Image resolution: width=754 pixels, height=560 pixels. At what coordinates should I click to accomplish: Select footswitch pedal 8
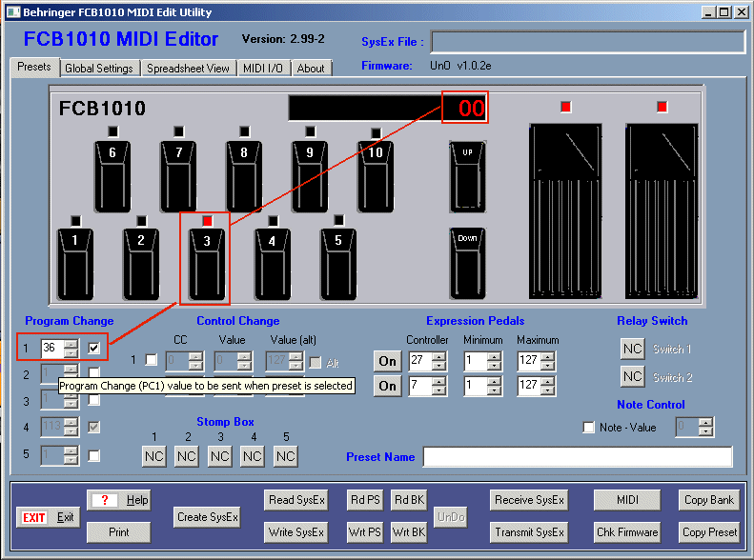tap(244, 176)
